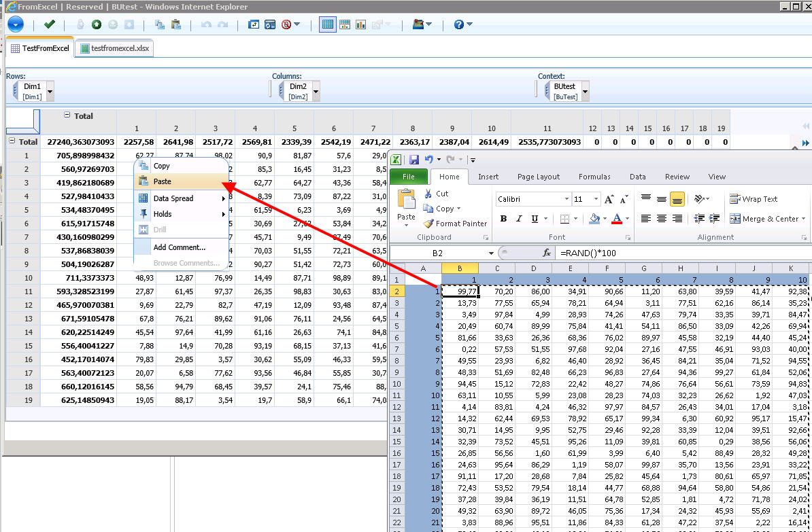Toggle Wrap Text in Excel

click(x=754, y=199)
